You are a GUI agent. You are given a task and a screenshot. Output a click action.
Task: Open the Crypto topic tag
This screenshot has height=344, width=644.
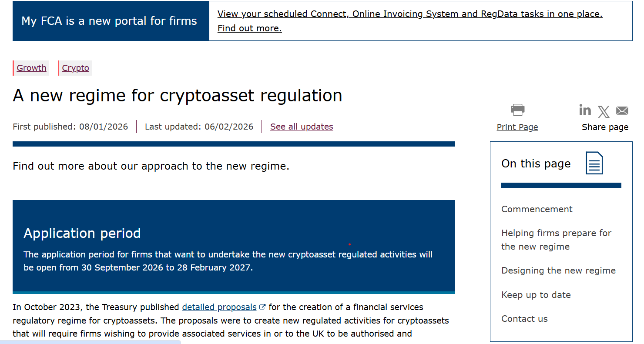coord(75,68)
